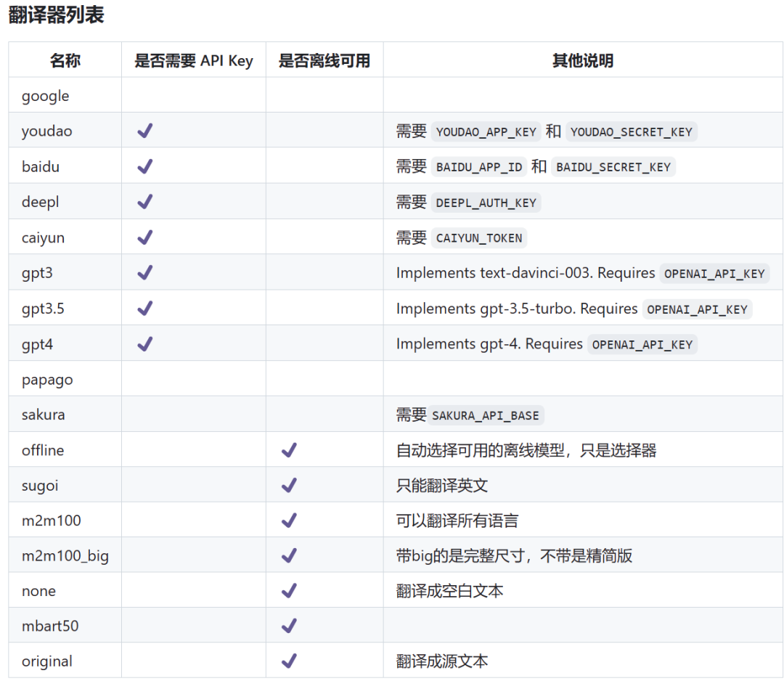Click the 只能翻译英文 description
784x681 pixels.
(x=442, y=485)
